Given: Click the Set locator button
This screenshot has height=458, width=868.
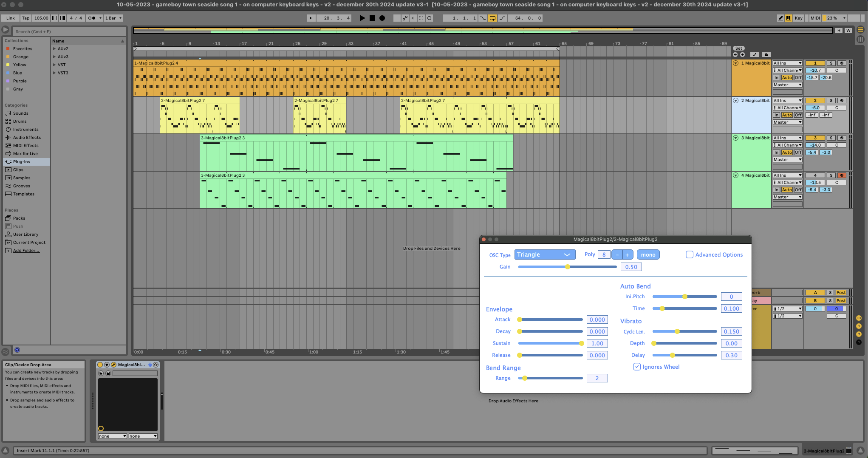Looking at the screenshot, I should click(739, 48).
